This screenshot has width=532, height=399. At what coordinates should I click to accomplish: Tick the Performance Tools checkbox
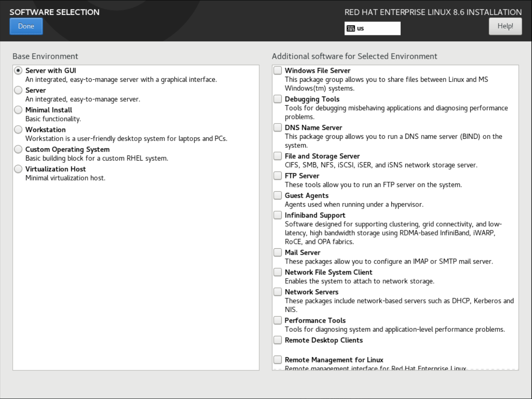(278, 320)
